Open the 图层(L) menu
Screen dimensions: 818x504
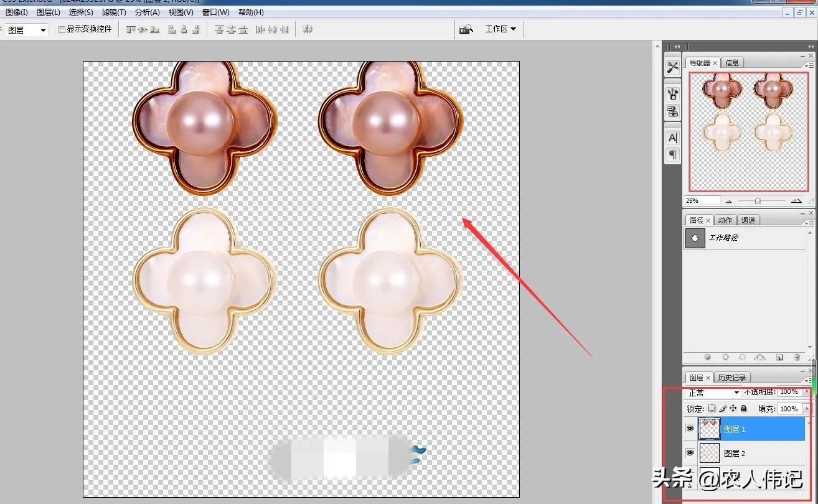point(49,12)
